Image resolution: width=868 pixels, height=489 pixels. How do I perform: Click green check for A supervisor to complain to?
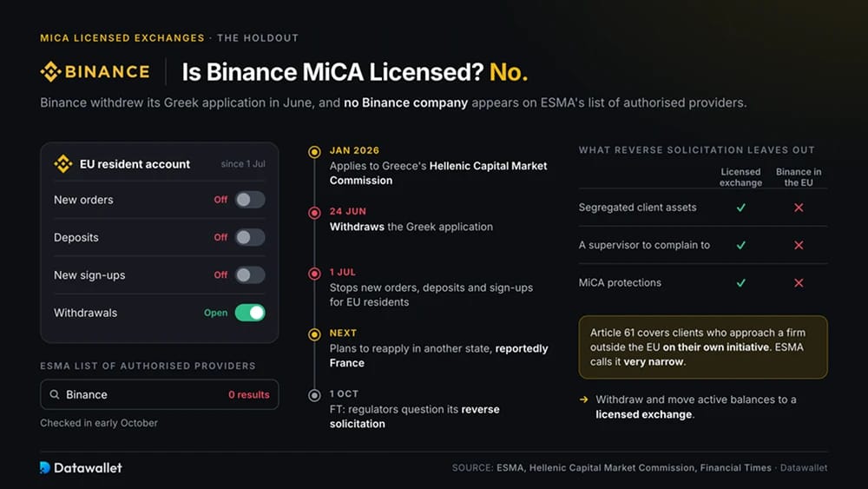pos(740,245)
